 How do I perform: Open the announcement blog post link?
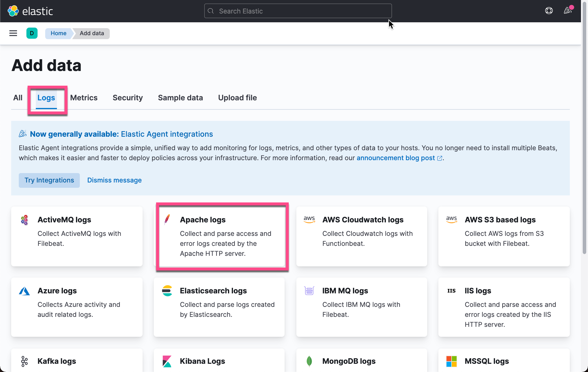point(396,158)
